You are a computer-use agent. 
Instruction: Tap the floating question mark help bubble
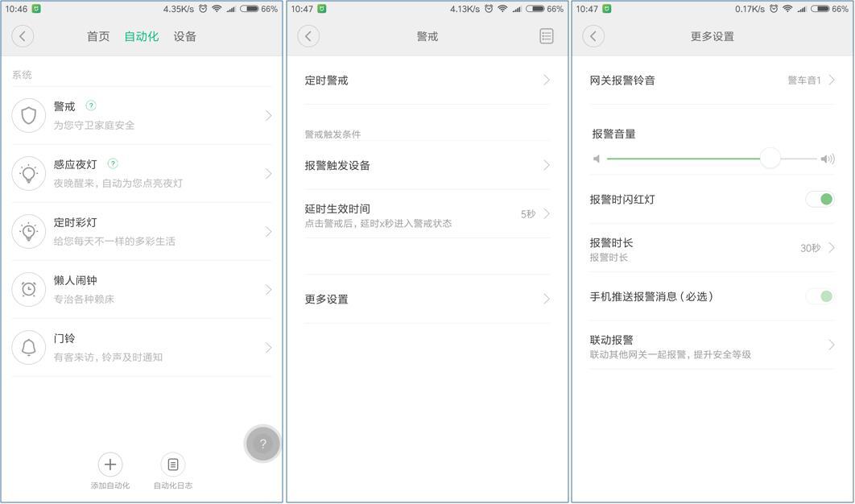tap(262, 443)
